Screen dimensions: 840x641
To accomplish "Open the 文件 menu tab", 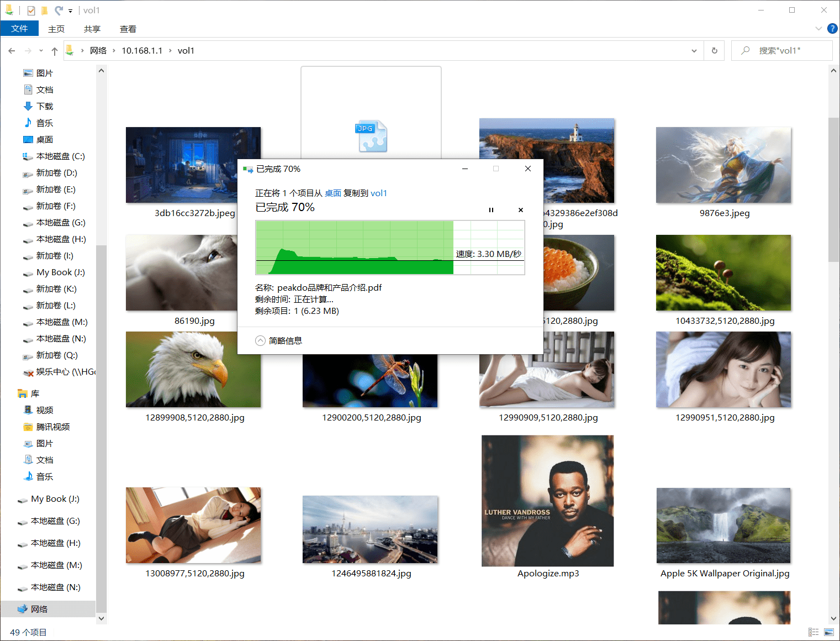I will pyautogui.click(x=19, y=29).
